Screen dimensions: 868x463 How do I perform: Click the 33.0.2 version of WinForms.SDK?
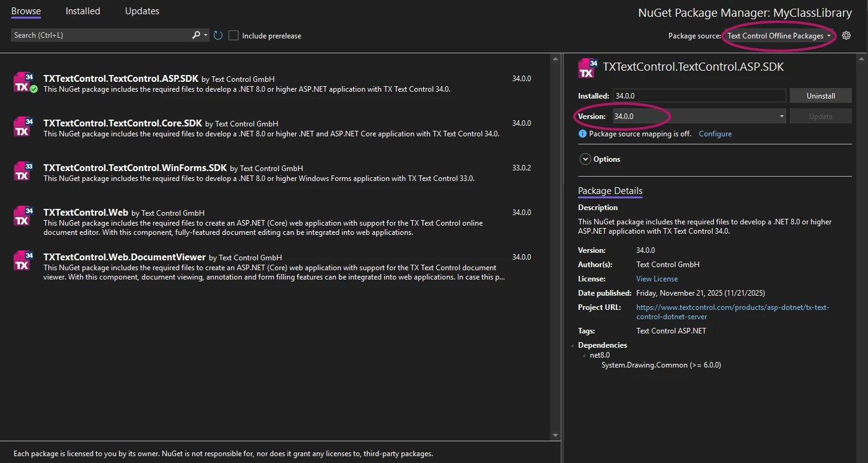(521, 168)
